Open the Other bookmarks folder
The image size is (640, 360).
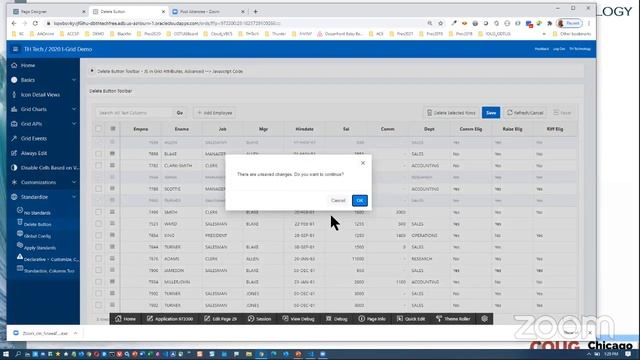pyautogui.click(x=572, y=34)
